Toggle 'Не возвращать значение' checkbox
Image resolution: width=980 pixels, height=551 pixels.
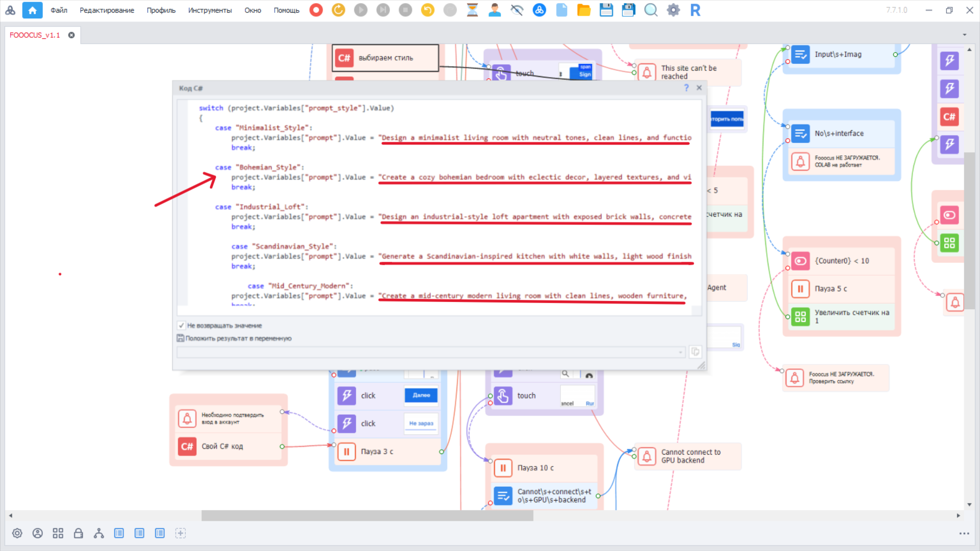coord(181,325)
